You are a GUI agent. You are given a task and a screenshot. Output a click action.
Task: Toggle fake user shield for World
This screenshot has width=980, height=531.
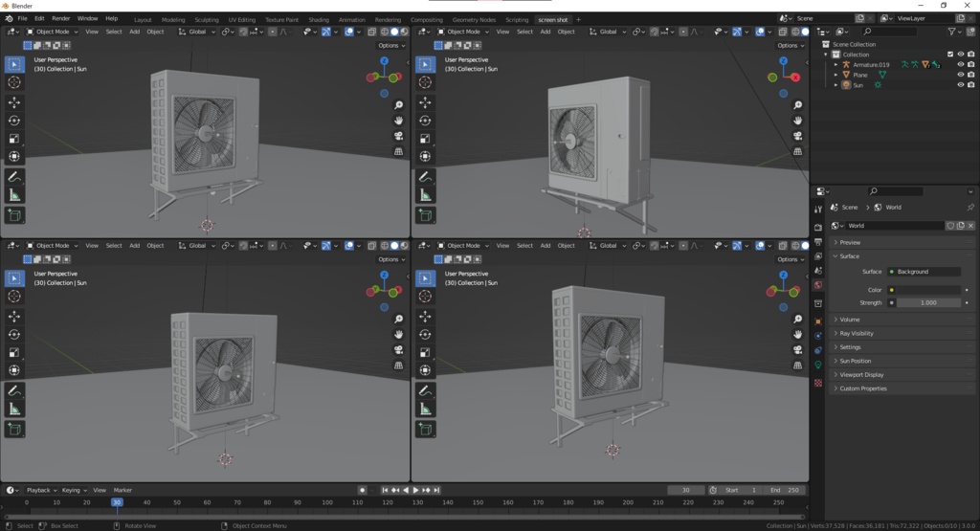(x=950, y=226)
